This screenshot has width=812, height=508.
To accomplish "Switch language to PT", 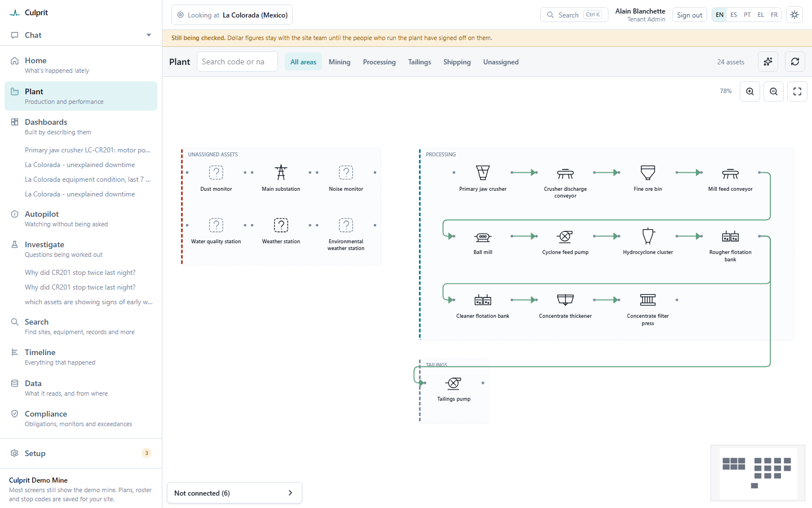I will point(747,15).
